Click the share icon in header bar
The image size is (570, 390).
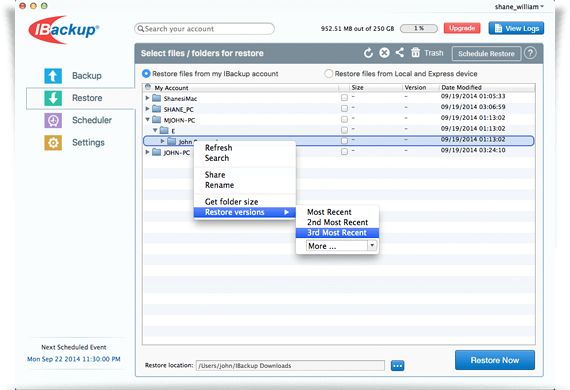400,53
